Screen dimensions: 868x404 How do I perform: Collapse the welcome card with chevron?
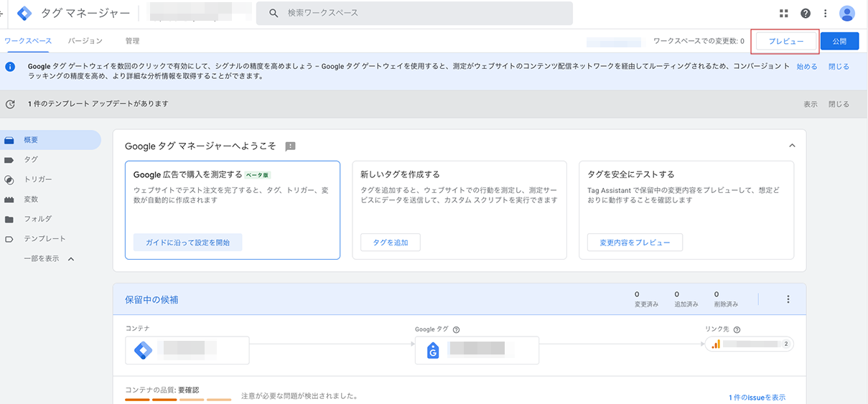[792, 145]
